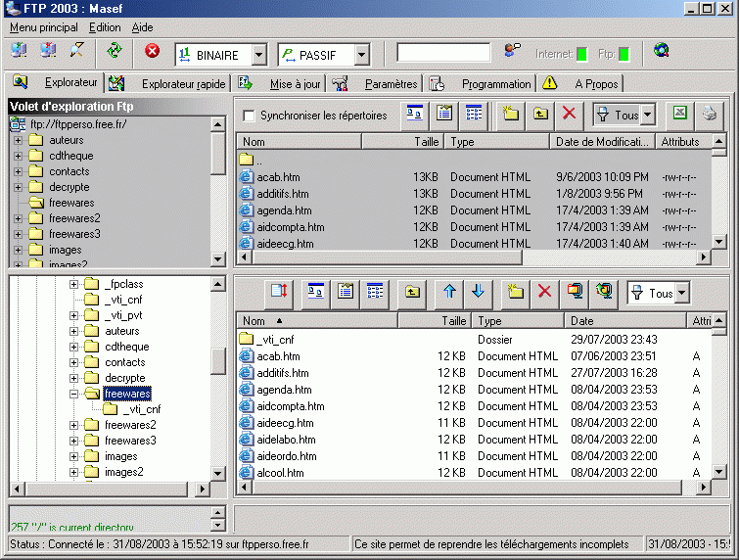The width and height of the screenshot is (739, 560).
Task: Switch local pane to list view
Action: coord(346,293)
